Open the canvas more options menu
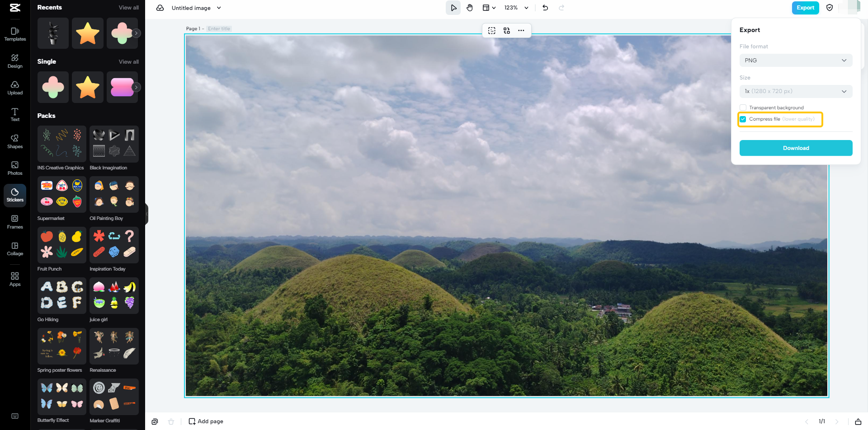Viewport: 868px width, 430px height. coord(521,30)
